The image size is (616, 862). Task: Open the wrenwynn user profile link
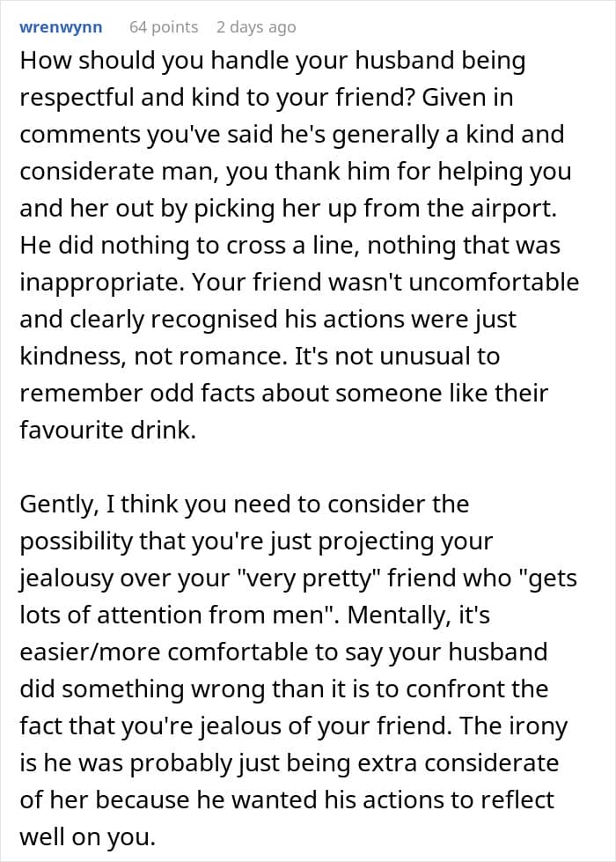click(61, 27)
